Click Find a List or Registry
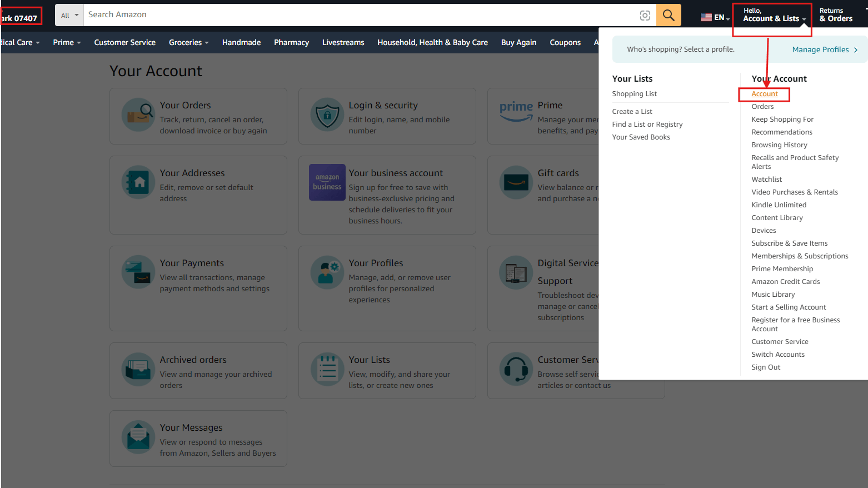 (x=647, y=125)
